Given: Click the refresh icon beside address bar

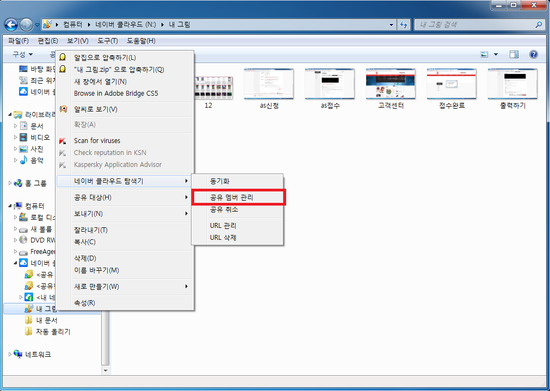Looking at the screenshot, I should click(404, 25).
